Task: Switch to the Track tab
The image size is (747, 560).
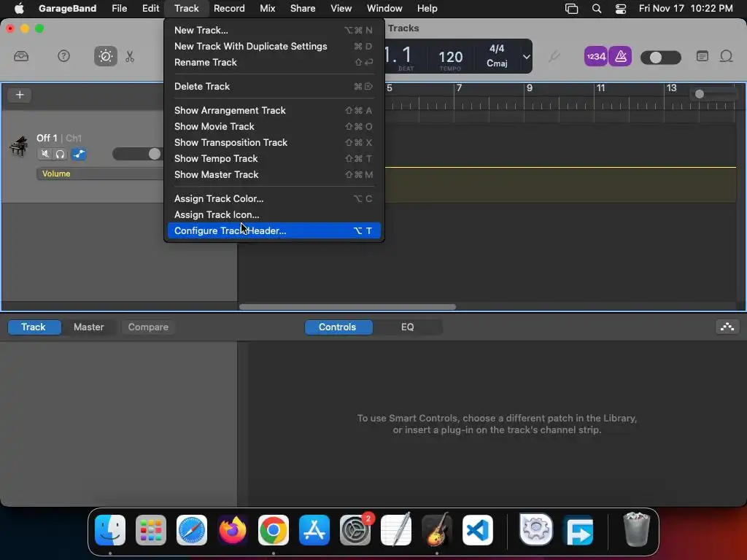Action: tap(34, 327)
